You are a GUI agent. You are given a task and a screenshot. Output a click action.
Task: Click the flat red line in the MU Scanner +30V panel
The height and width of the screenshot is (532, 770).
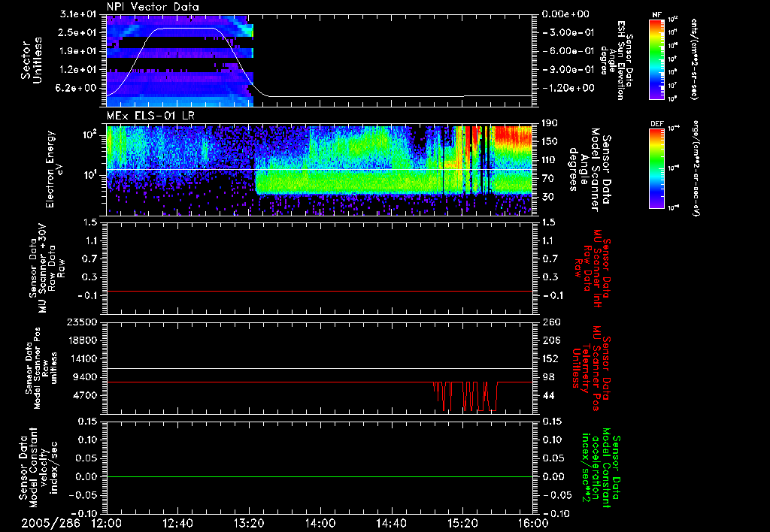(319, 291)
